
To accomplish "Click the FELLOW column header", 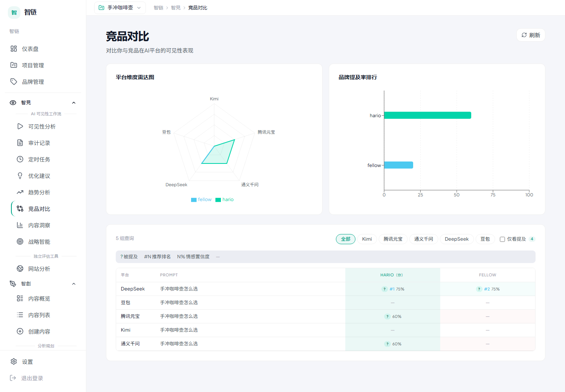I will (x=488, y=275).
